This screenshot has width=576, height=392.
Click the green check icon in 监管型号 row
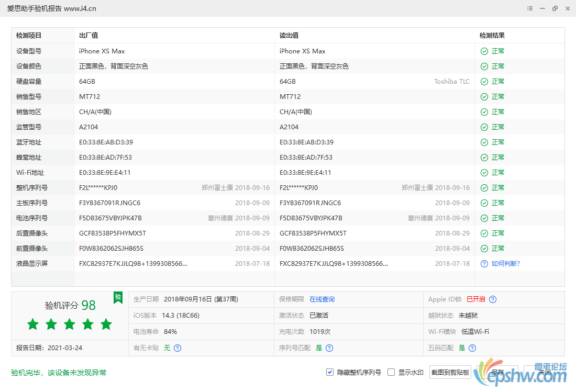484,127
